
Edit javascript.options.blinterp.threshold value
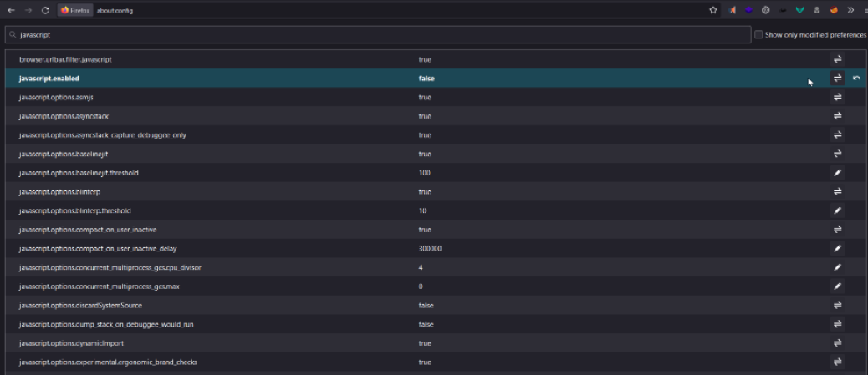[838, 210]
